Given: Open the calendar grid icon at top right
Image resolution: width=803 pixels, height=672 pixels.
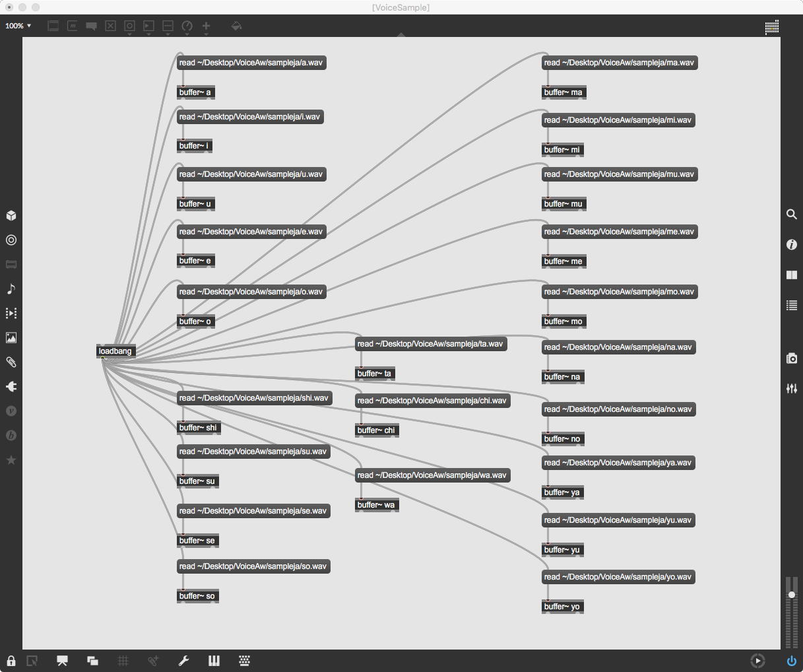Looking at the screenshot, I should pos(772,26).
